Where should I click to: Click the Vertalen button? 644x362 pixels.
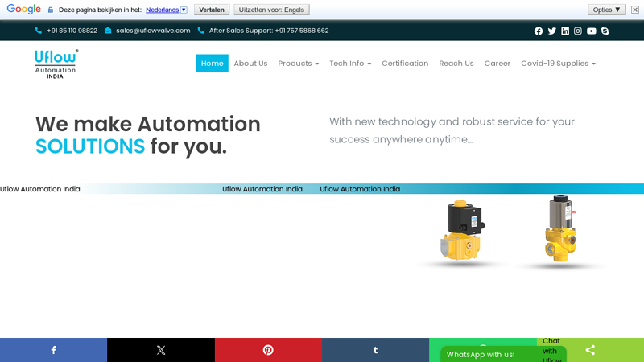[x=212, y=10]
